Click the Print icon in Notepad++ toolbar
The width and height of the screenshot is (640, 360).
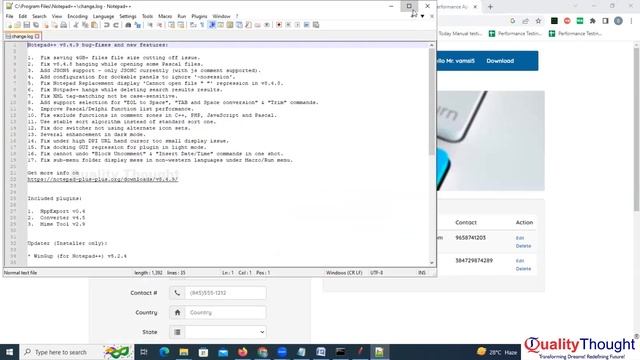tap(64, 25)
